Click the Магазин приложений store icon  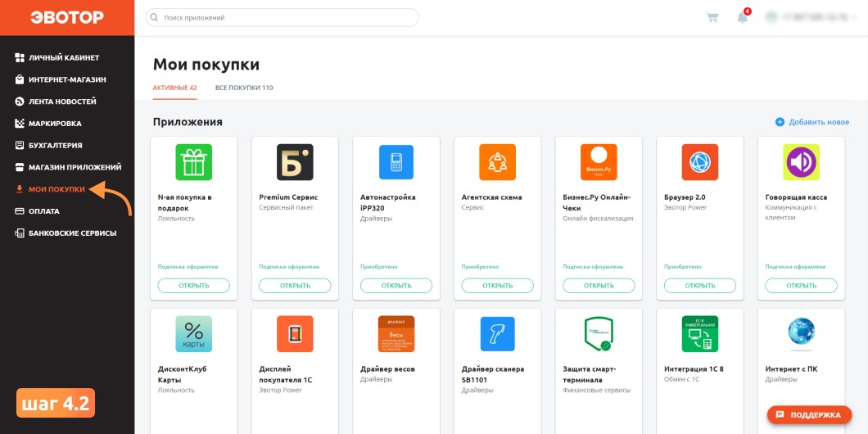(20, 167)
